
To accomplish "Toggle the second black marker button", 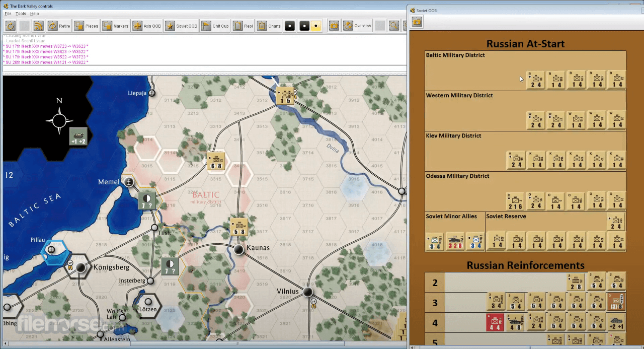I will pyautogui.click(x=304, y=26).
